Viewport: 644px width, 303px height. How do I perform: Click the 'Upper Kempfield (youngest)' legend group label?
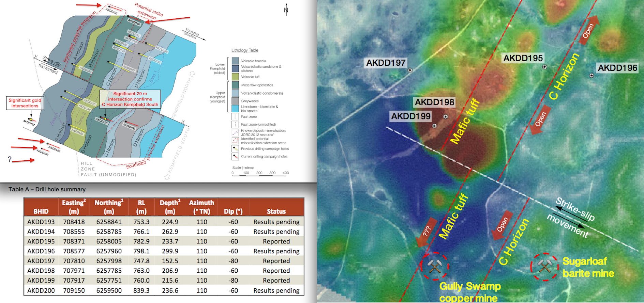[218, 97]
